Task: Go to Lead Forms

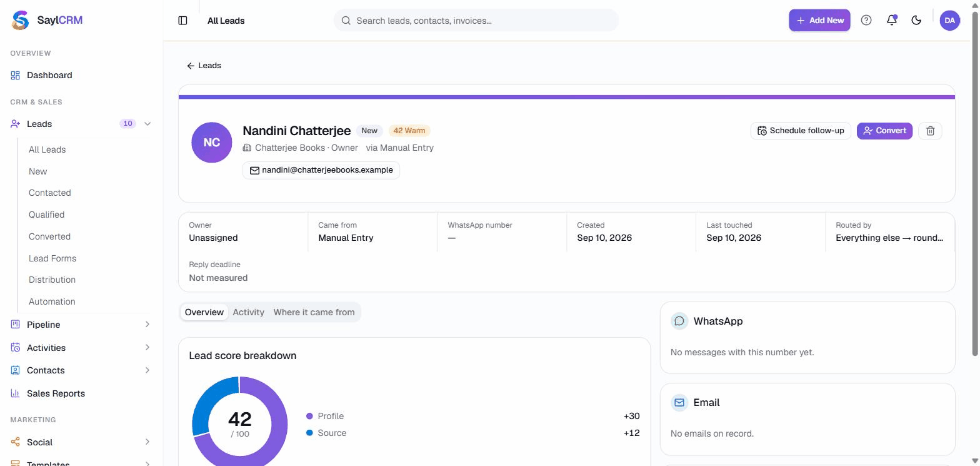Action: (x=52, y=258)
